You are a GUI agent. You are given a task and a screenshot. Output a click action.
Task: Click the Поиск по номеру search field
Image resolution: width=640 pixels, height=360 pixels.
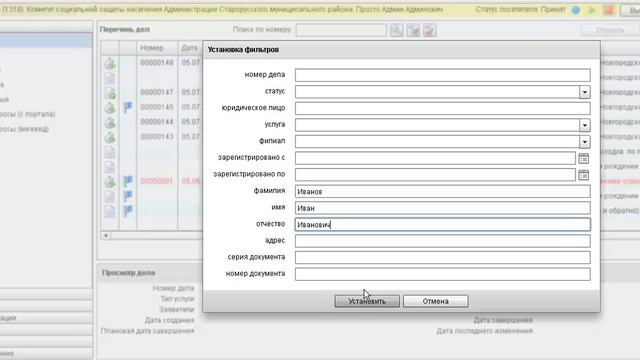click(x=341, y=30)
